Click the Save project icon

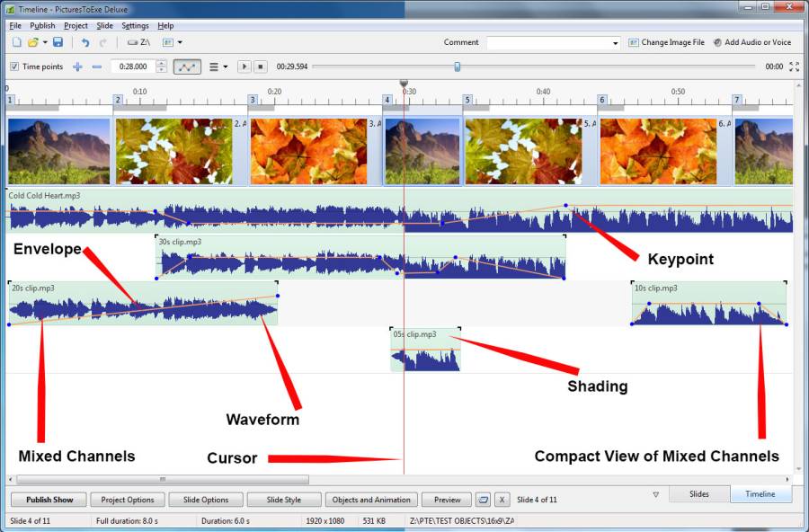pyautogui.click(x=58, y=42)
